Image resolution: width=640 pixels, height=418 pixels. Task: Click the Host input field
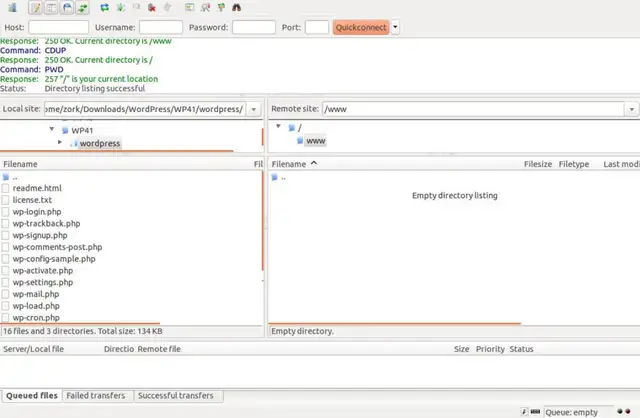[x=58, y=27]
